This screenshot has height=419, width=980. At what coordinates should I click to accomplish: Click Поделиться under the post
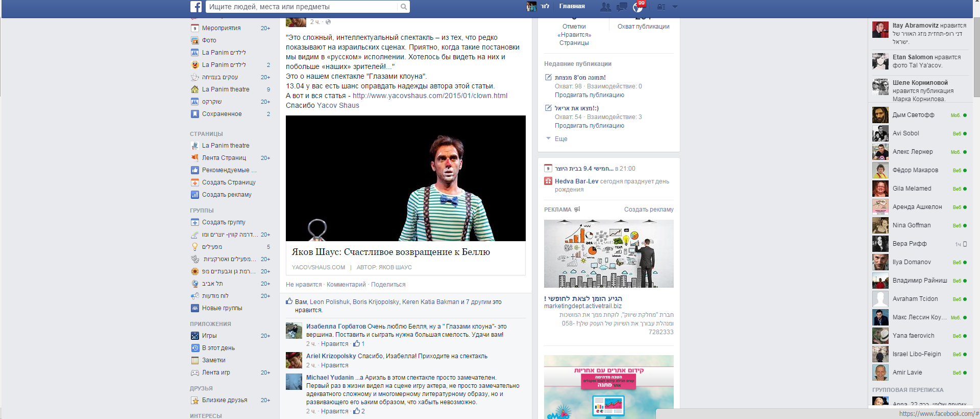(x=388, y=285)
